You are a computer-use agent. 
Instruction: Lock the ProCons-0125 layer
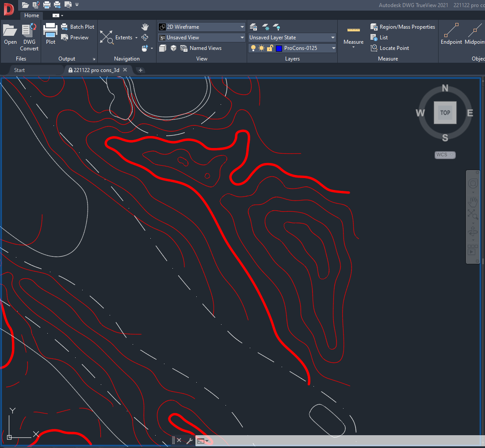(269, 48)
